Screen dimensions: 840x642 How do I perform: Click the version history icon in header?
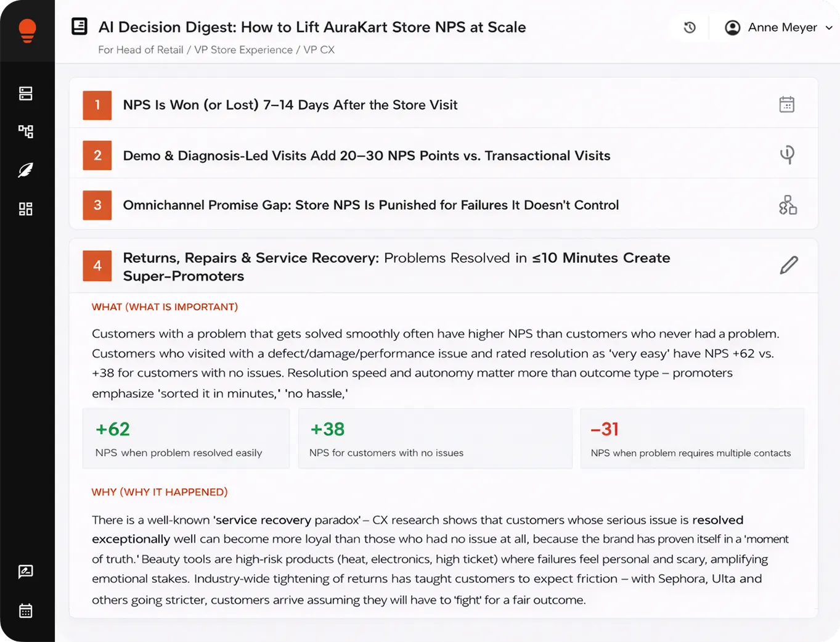688,27
